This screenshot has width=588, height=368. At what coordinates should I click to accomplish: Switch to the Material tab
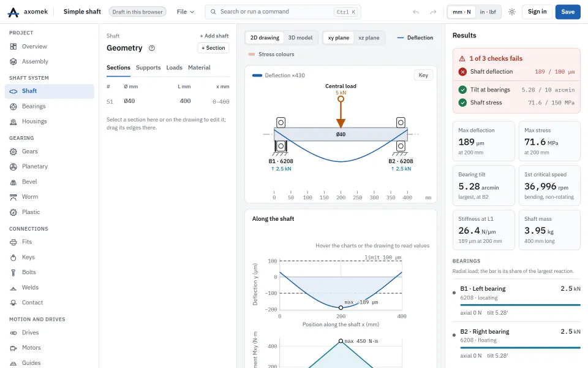point(199,67)
